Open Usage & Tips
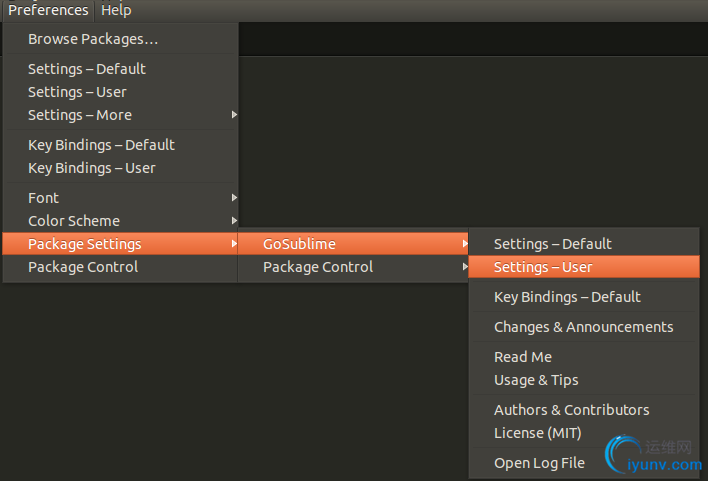The image size is (708, 481). point(584,380)
